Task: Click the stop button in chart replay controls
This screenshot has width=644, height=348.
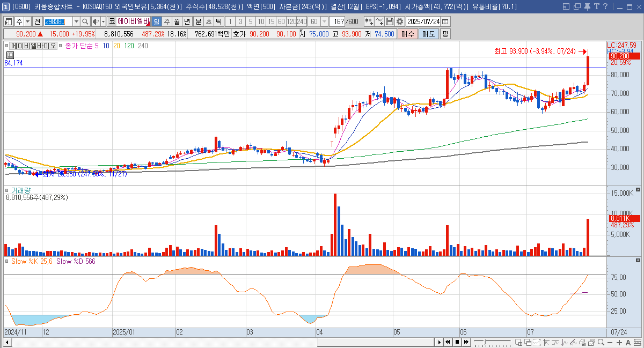Action: pyautogui.click(x=457, y=342)
